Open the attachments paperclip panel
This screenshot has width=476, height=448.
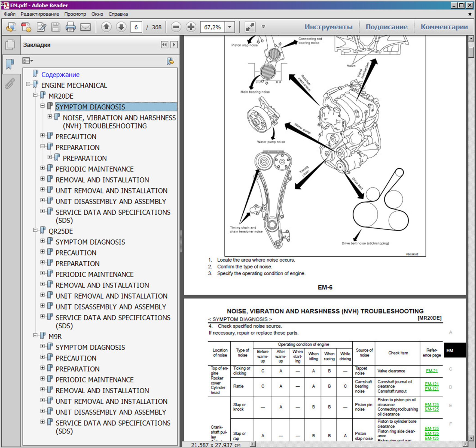pos(10,84)
